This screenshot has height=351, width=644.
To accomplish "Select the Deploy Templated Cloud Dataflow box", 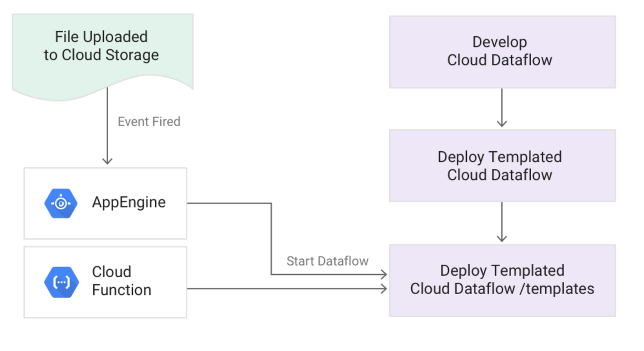I will click(x=502, y=166).
